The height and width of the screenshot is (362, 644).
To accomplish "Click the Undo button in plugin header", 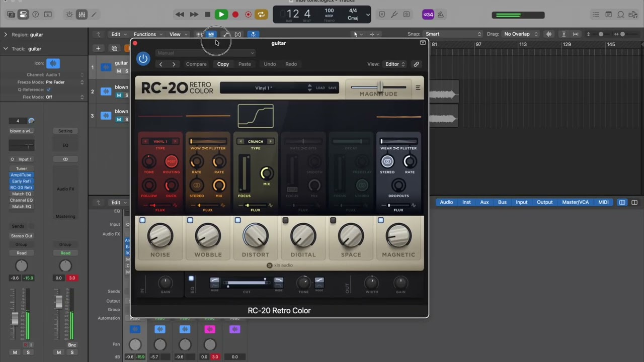I will 270,64.
